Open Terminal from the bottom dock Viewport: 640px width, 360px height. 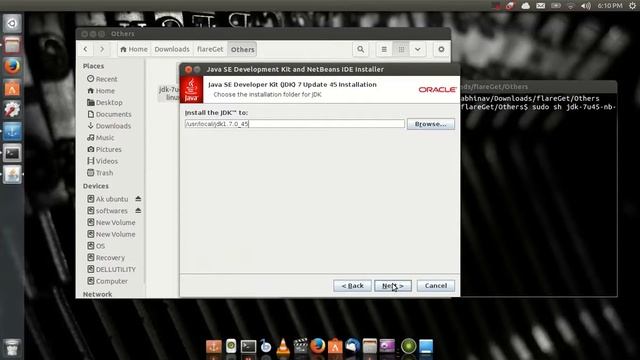(248, 347)
